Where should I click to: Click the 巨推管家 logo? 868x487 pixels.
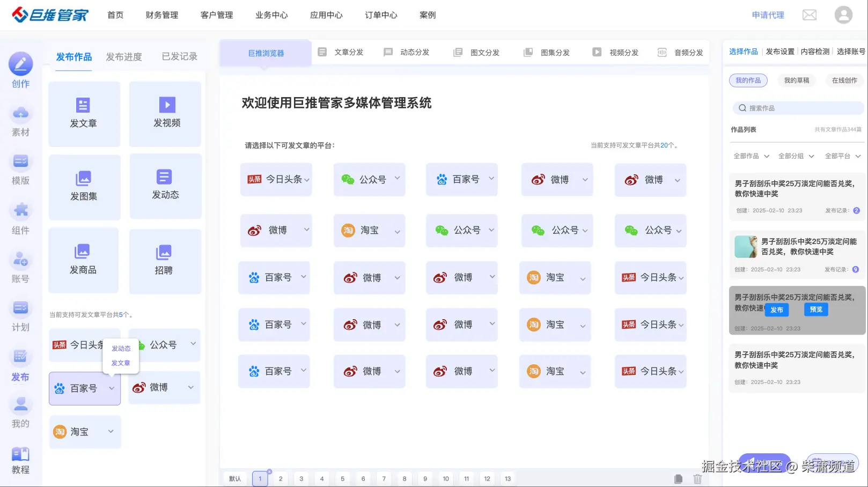point(50,14)
